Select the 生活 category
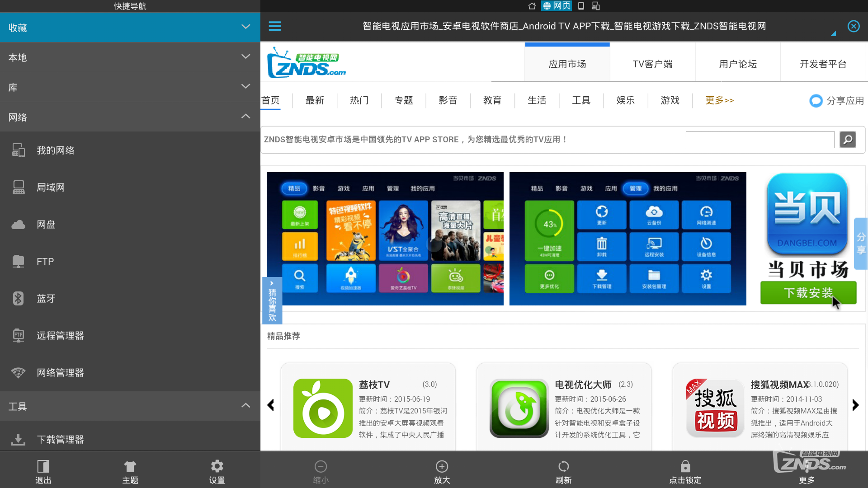 pos(537,100)
